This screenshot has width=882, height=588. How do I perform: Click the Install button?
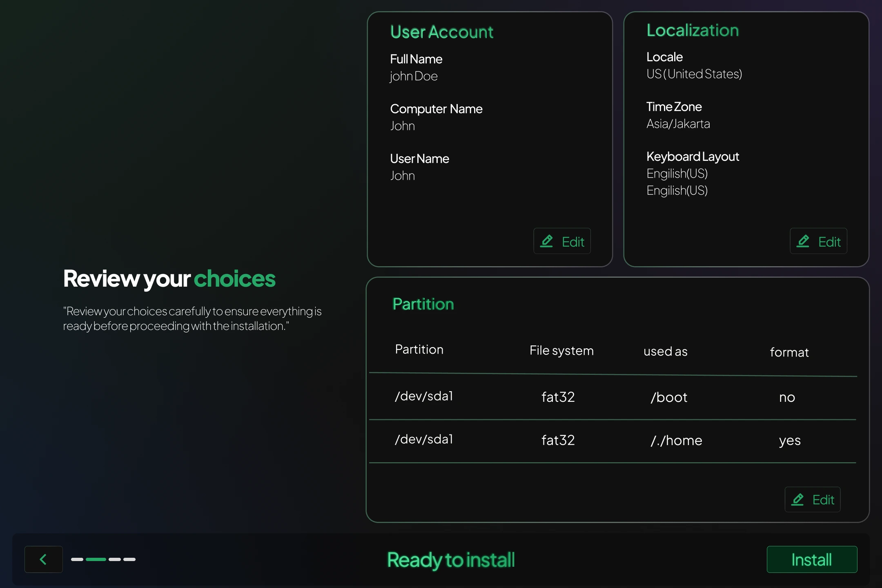point(811,559)
